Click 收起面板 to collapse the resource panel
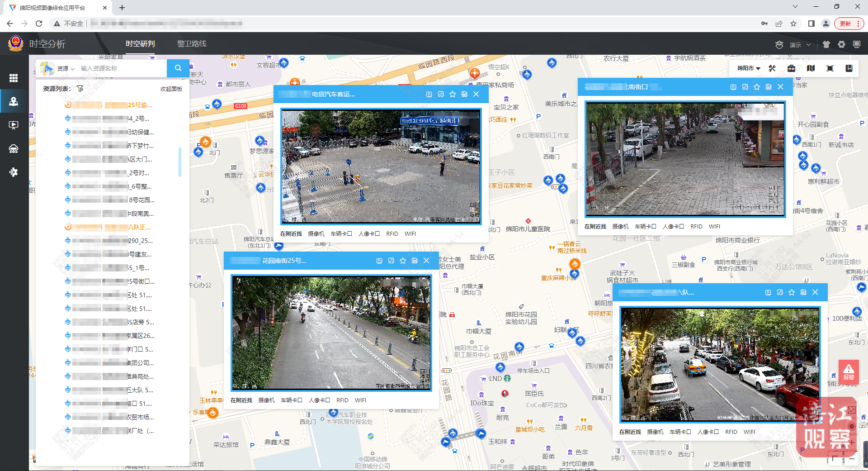 171,89
